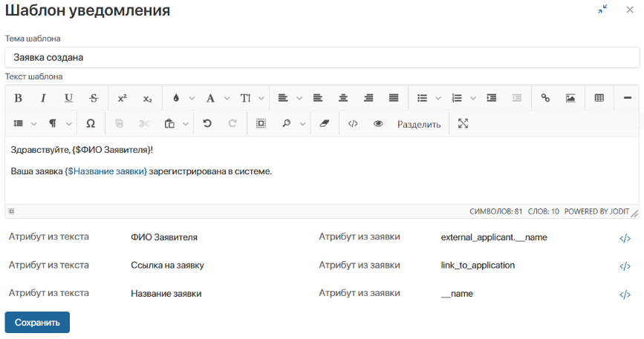644x339 pixels.
Task: Insert code for external_applicant.__name attribute
Action: click(625, 238)
